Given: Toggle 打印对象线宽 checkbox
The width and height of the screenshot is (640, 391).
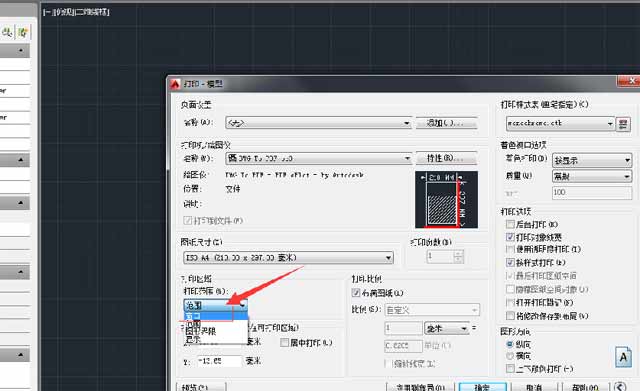Looking at the screenshot, I should coord(510,237).
